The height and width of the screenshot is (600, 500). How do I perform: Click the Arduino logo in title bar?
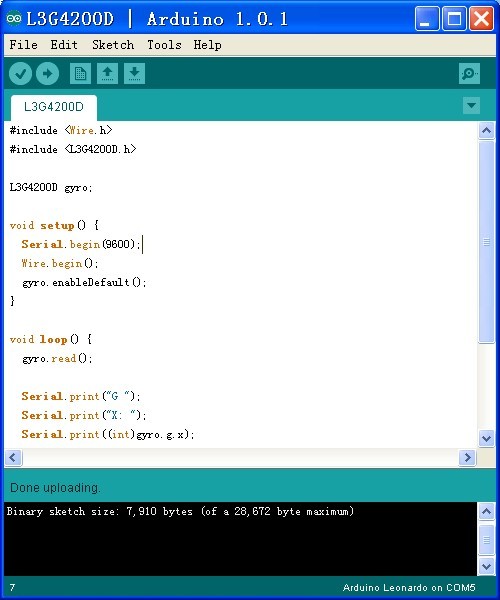(14, 18)
